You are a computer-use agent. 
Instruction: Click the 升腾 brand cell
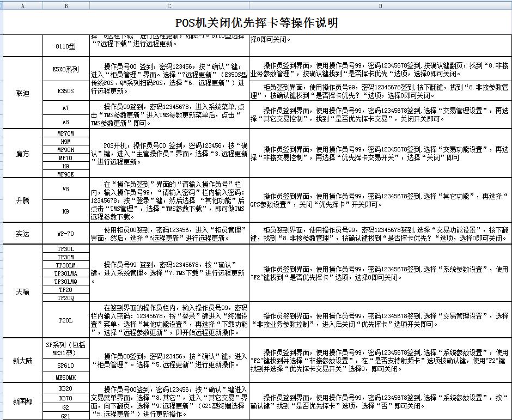(22, 200)
